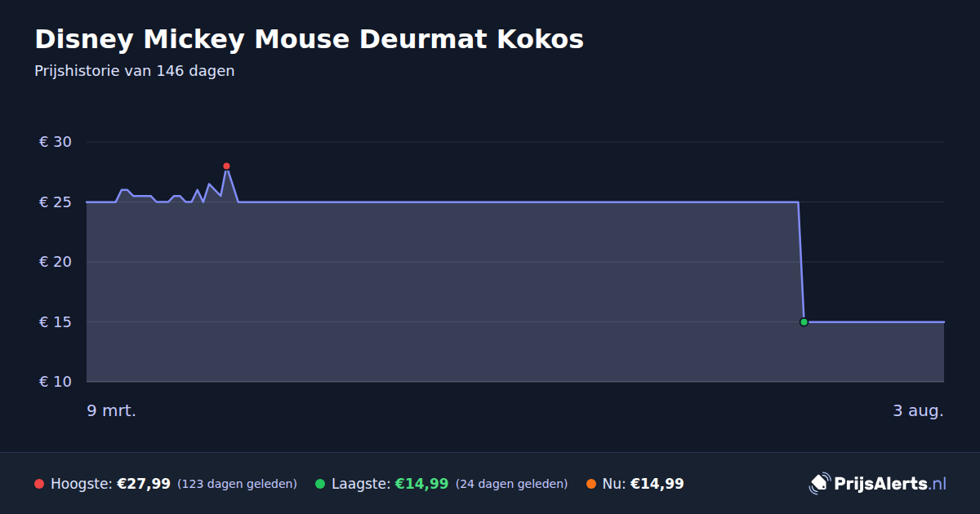Click the Disney Mickey Mouse Deurmat Kokos title
This screenshot has width=980, height=514.
(309, 39)
